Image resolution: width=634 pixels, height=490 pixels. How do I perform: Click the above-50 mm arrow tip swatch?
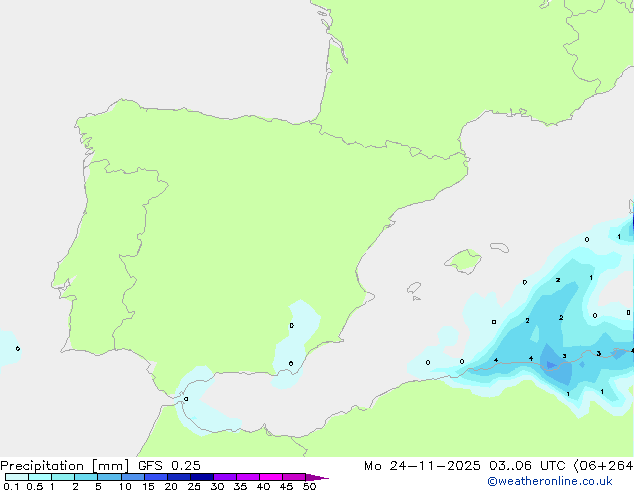[x=316, y=477]
